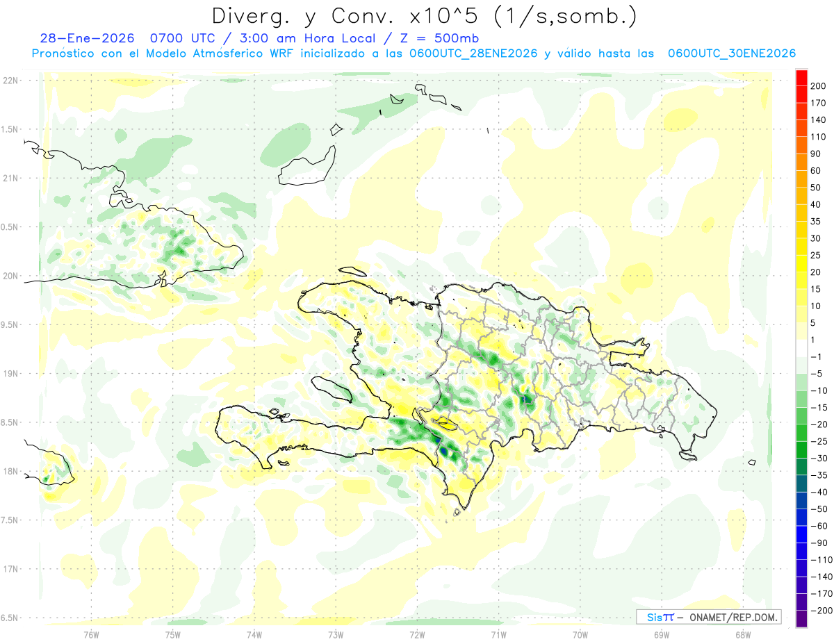Click the longitude axis label '75W'
The image size is (834, 644).
(x=172, y=634)
